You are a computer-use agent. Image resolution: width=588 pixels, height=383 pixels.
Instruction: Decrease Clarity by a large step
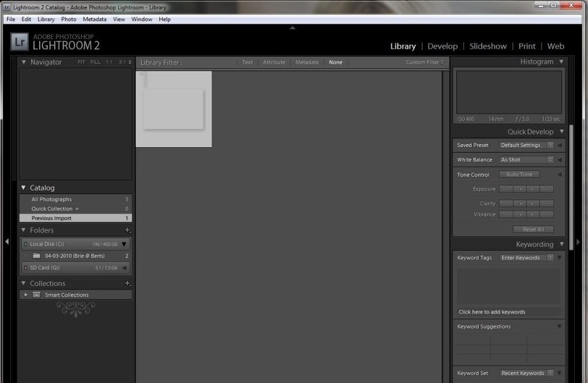click(505, 203)
